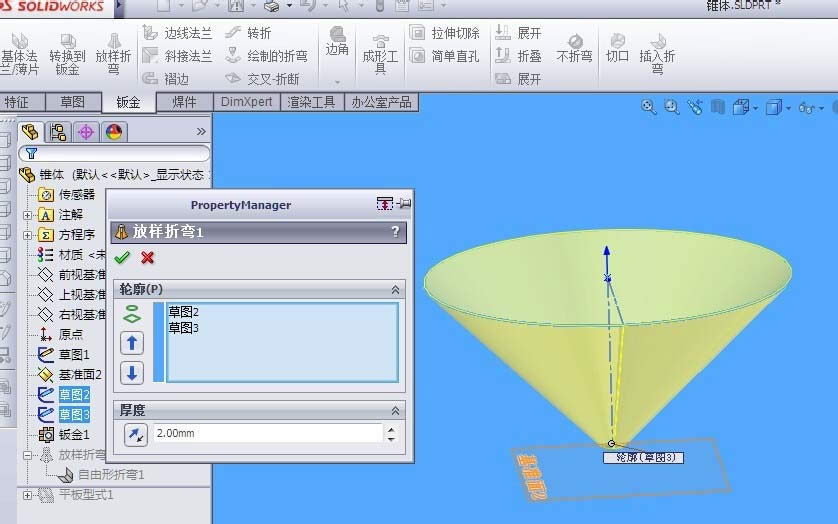
Task: Switch to the Weldments (焊件) tab
Action: click(x=184, y=102)
